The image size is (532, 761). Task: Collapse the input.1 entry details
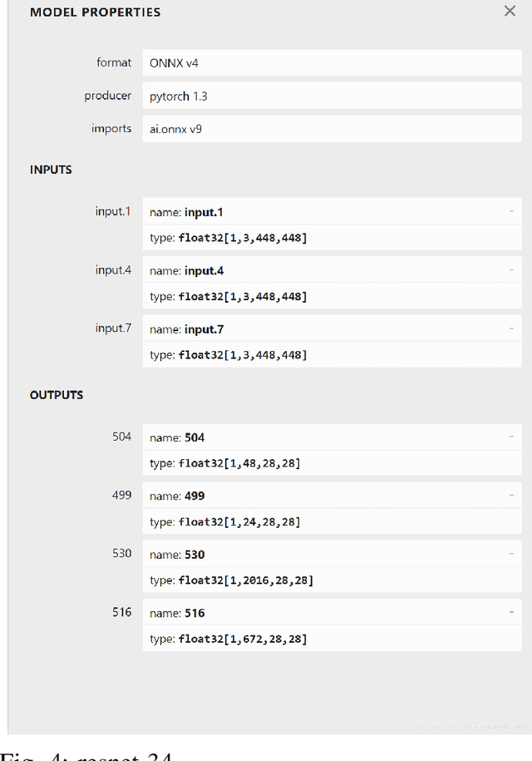tap(511, 211)
